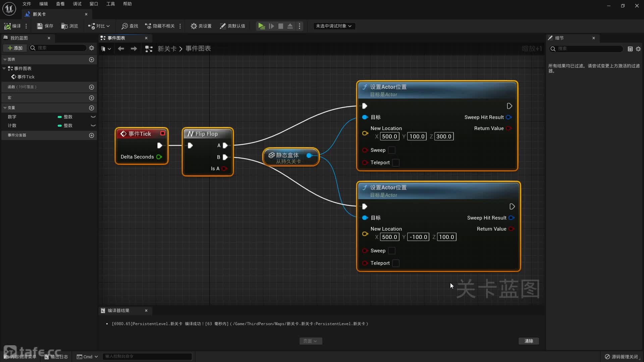Viewport: 644px width, 362px height.
Task: Click the Play button in toolbar
Action: click(261, 25)
